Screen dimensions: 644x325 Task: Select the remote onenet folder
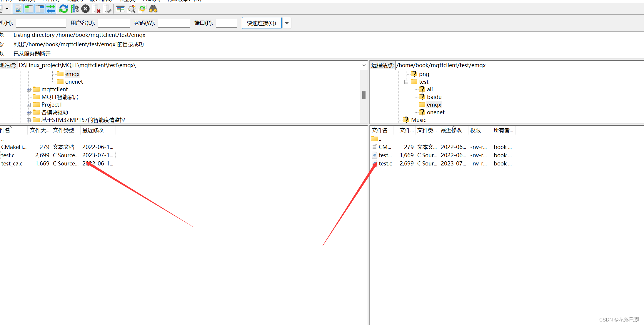tap(436, 112)
